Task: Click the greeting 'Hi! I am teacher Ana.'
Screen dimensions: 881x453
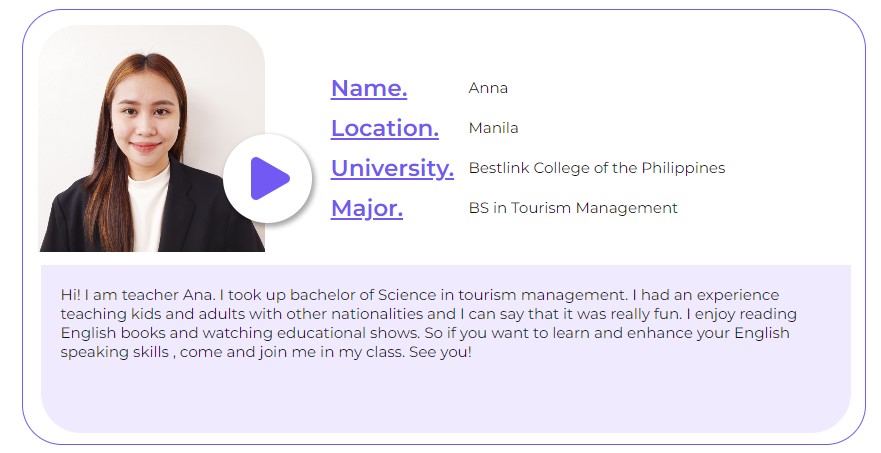Action: tap(138, 295)
